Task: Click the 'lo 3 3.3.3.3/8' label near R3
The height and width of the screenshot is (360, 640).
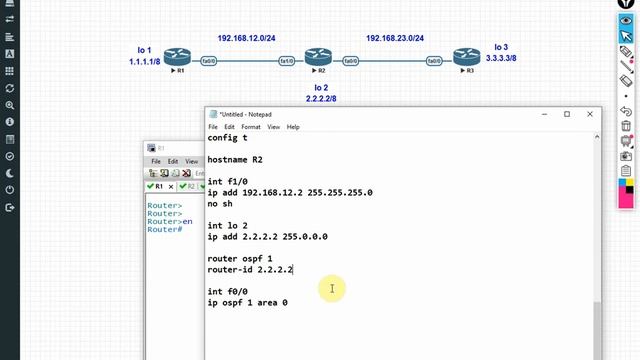Action: pos(501,53)
